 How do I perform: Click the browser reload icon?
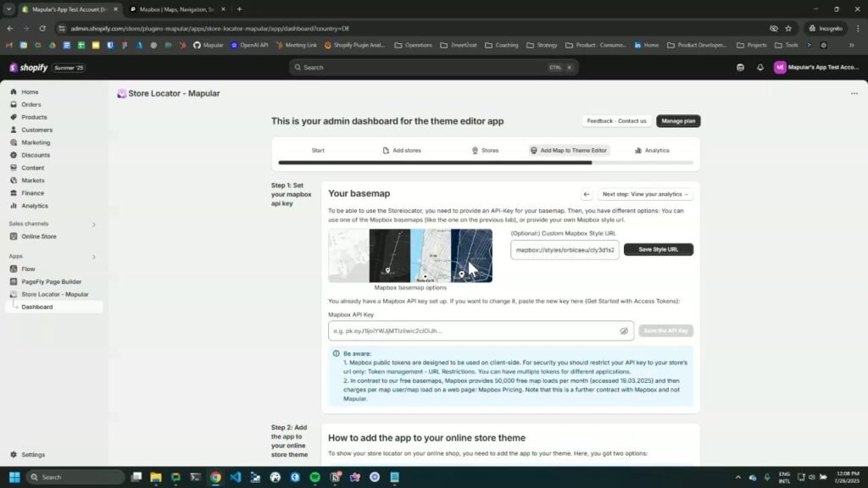pyautogui.click(x=42, y=28)
